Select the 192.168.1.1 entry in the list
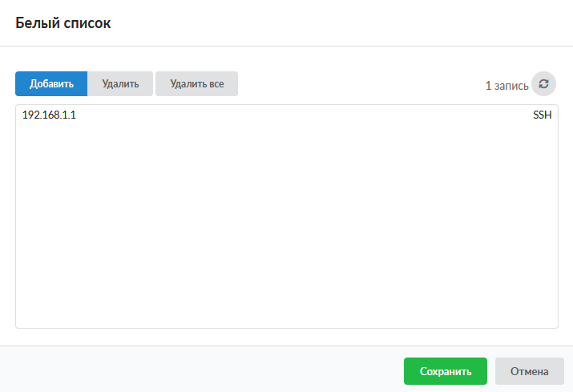 [49, 115]
